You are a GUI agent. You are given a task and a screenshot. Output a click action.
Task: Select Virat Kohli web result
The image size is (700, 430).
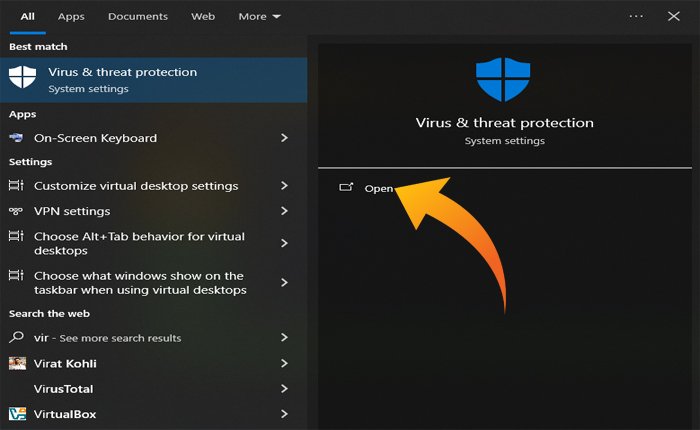point(154,363)
